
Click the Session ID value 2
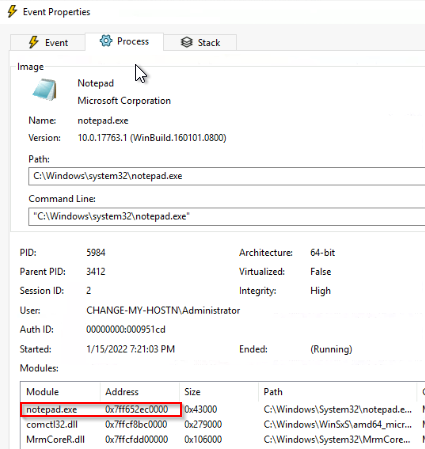(89, 291)
